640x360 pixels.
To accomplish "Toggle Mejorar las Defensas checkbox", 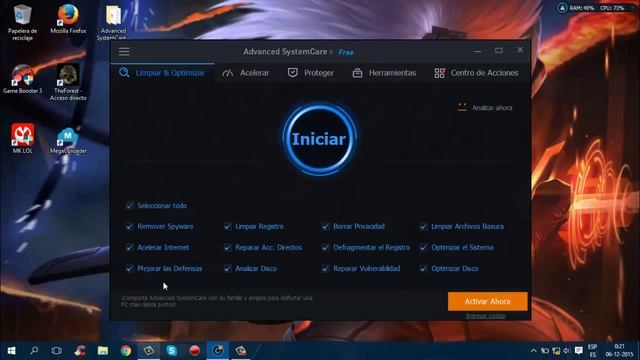I will pos(129,269).
